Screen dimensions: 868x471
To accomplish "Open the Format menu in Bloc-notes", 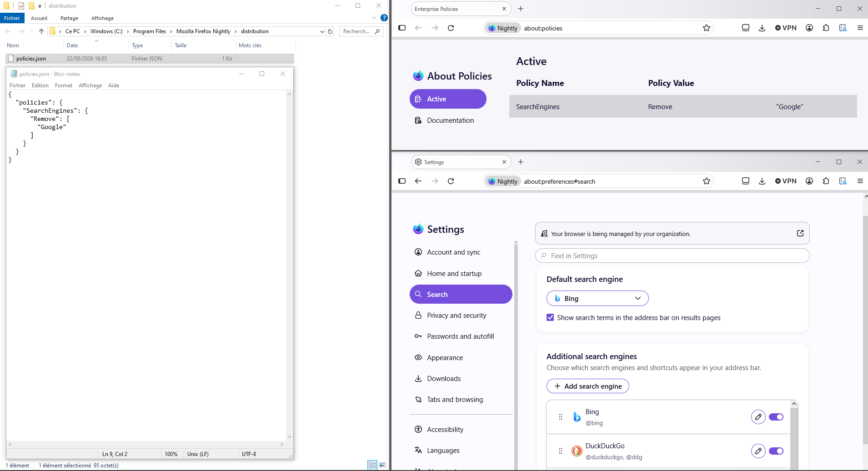I will tap(64, 85).
